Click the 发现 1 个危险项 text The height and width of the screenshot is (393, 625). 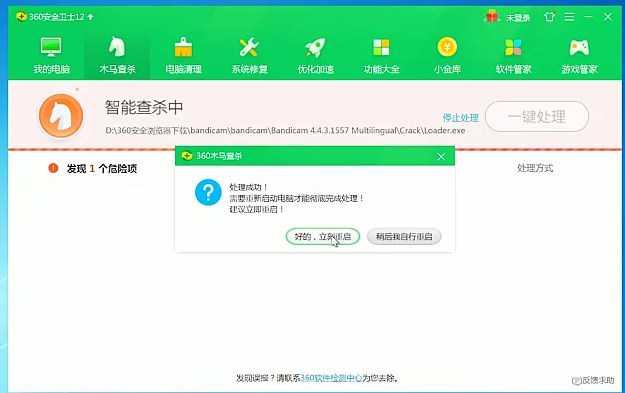pyautogui.click(x=102, y=169)
